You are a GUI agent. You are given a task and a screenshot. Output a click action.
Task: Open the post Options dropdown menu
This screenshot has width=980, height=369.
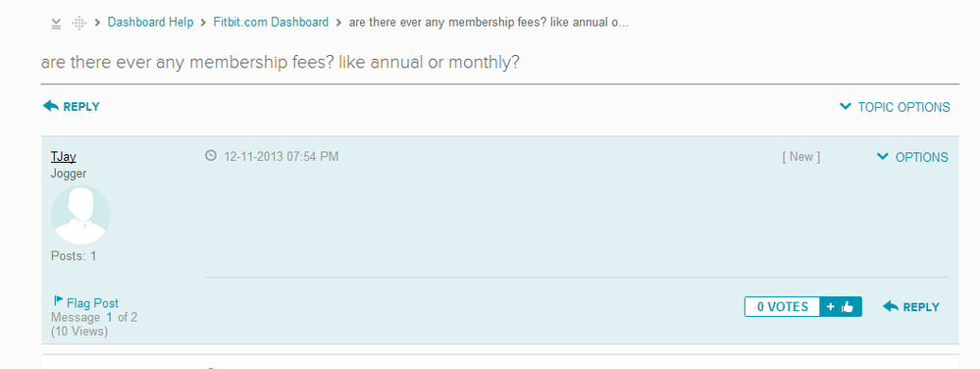point(912,157)
